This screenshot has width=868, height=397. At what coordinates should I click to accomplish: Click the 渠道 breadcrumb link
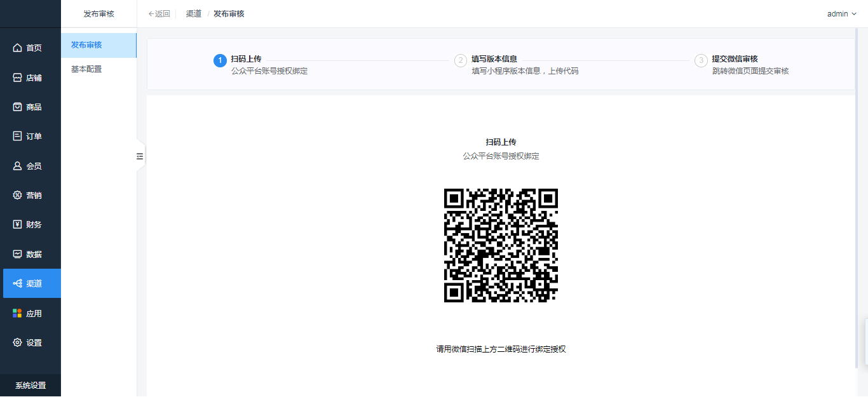(x=194, y=14)
